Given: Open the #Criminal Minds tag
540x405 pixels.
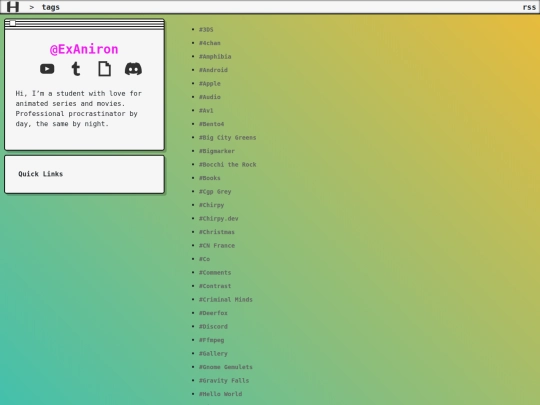Looking at the screenshot, I should point(226,300).
